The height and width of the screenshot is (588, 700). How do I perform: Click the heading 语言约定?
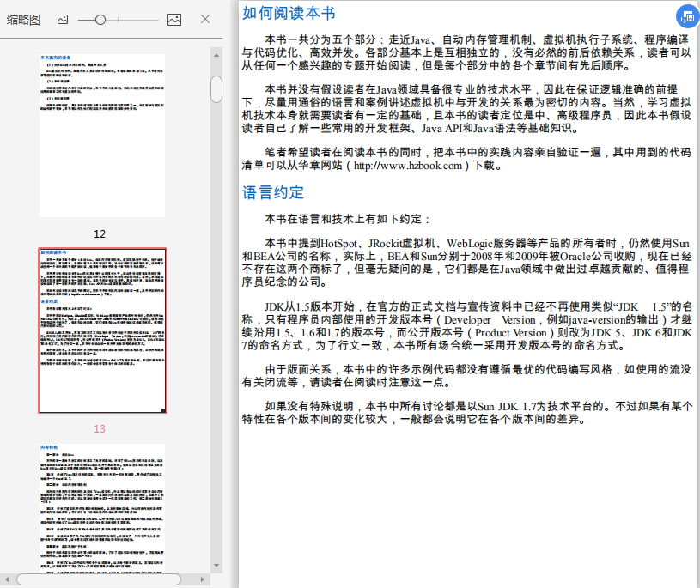[273, 193]
